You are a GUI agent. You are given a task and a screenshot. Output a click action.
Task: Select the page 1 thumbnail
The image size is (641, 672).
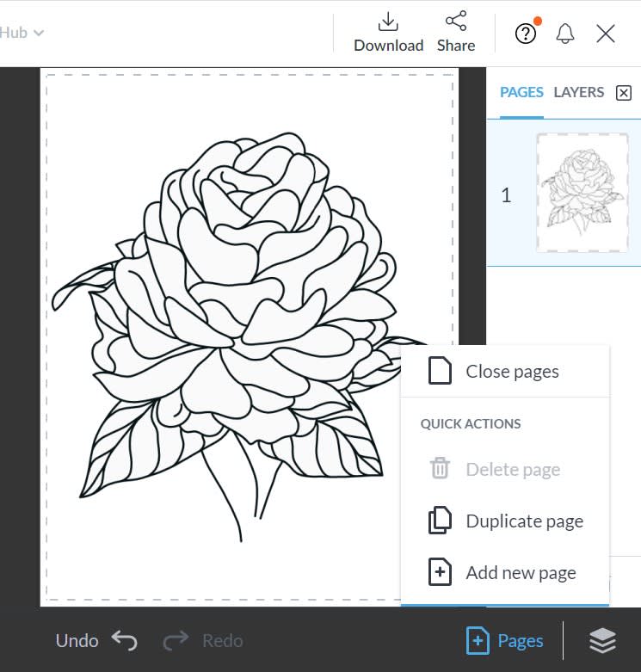[x=582, y=193]
